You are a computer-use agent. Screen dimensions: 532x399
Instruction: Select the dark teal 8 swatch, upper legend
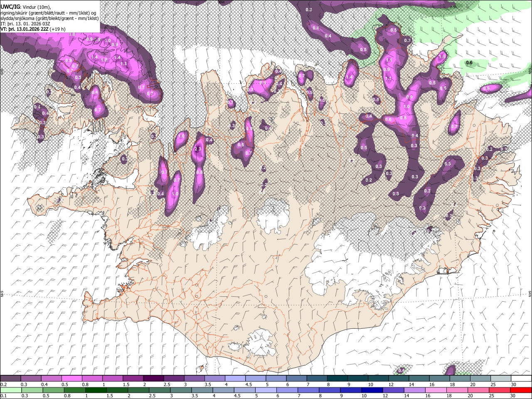pos(337,379)
